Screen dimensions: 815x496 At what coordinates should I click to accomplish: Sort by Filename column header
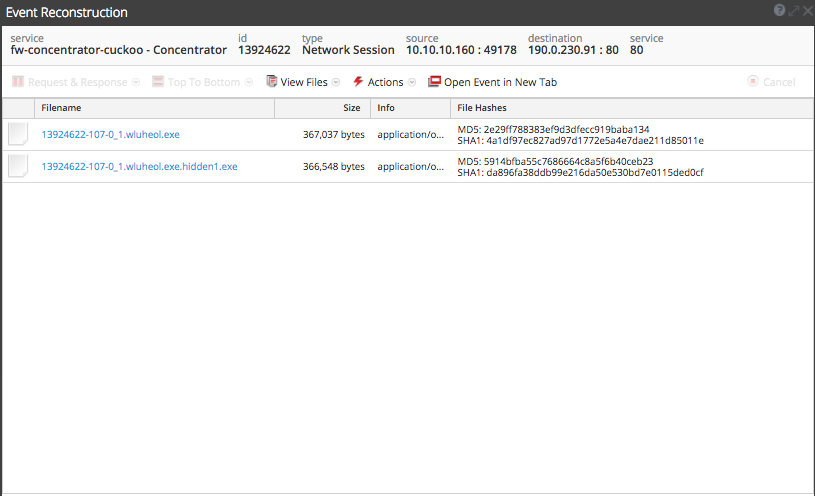click(x=61, y=107)
